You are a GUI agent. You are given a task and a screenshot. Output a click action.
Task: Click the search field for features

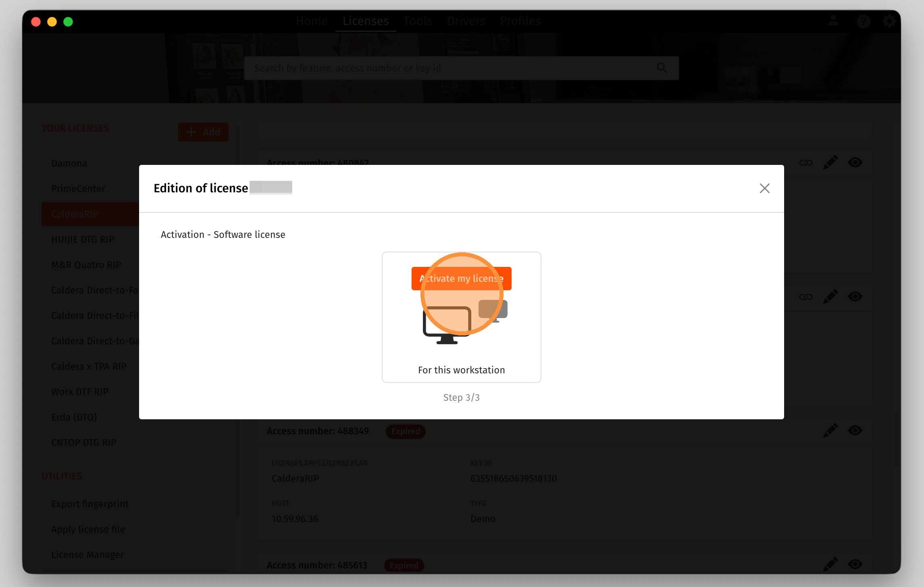[x=461, y=68]
